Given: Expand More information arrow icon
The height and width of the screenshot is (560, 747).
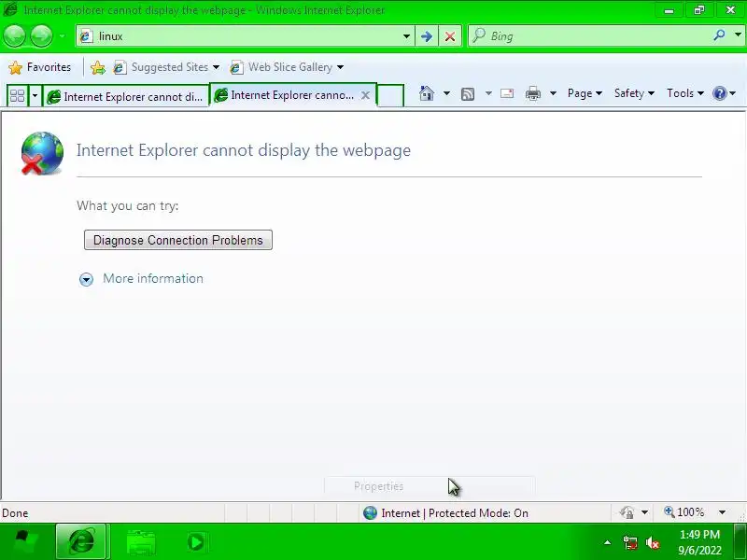Looking at the screenshot, I should click(86, 279).
